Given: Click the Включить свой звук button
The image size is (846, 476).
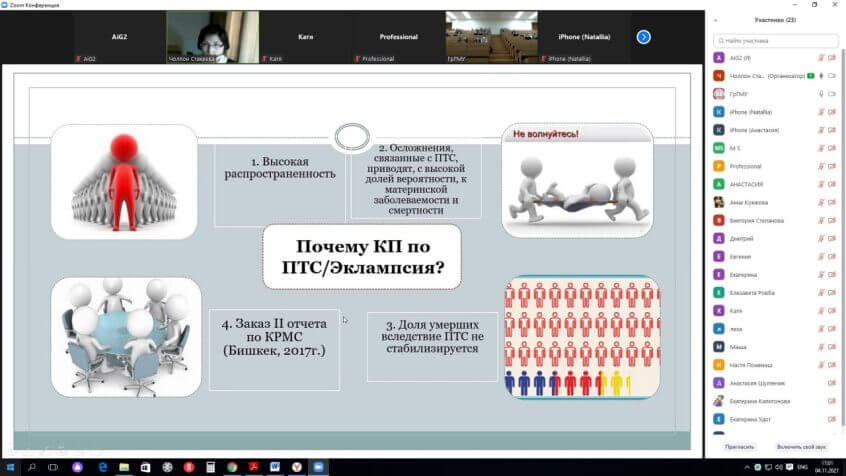Looking at the screenshot, I should (801, 446).
